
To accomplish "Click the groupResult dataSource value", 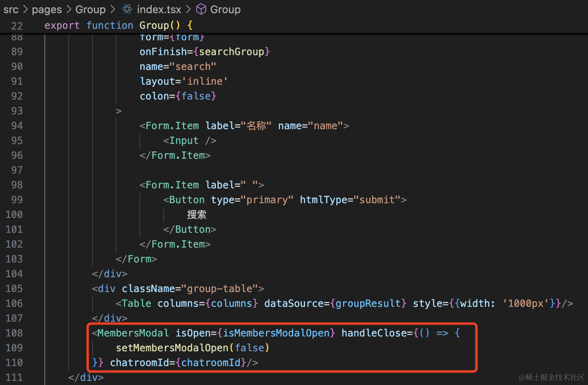I will click(x=368, y=303).
